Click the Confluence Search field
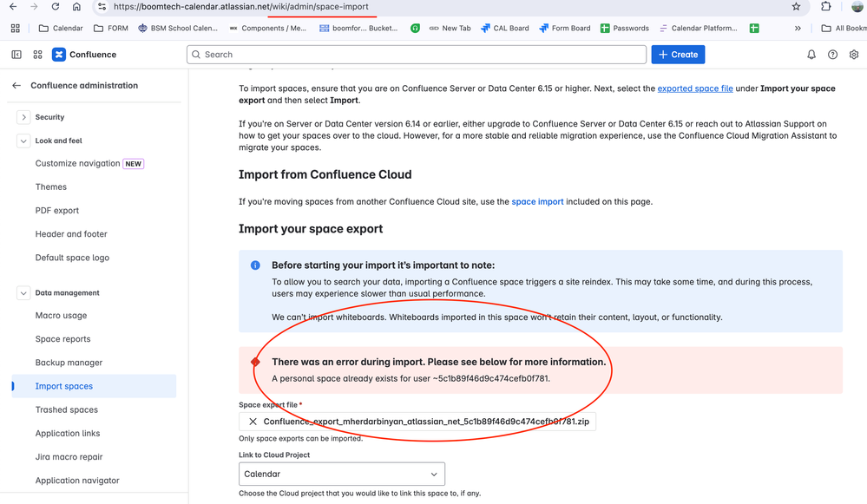 [417, 55]
